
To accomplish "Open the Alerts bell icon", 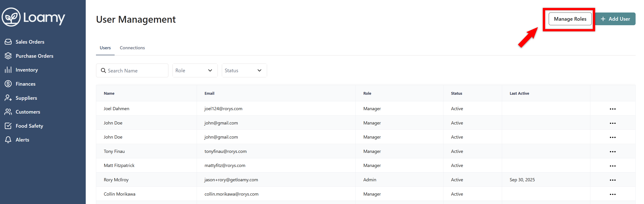I will pyautogui.click(x=8, y=140).
